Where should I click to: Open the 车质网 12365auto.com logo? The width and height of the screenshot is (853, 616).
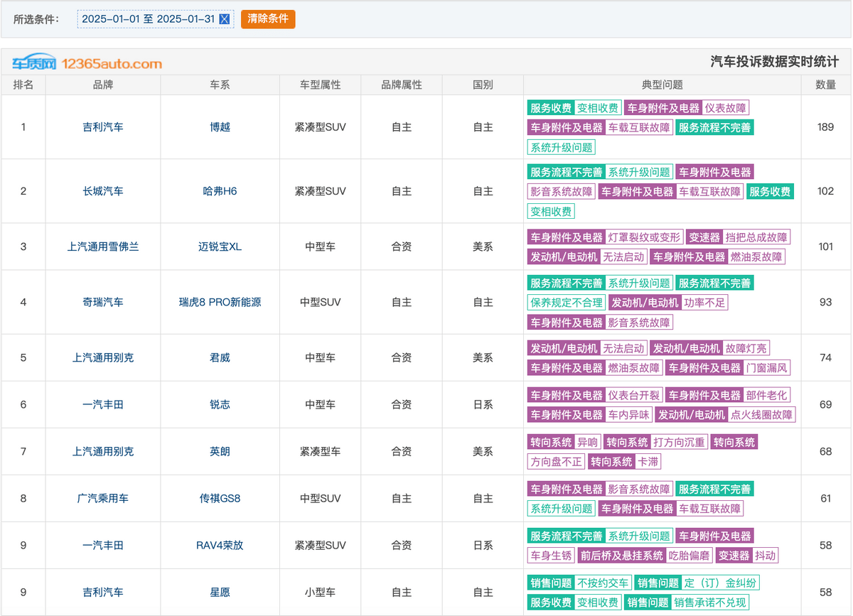click(x=87, y=63)
